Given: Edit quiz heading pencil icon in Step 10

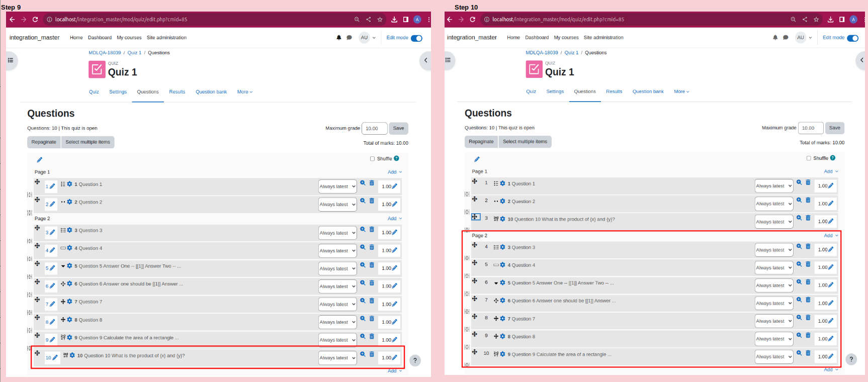Looking at the screenshot, I should pyautogui.click(x=477, y=159).
